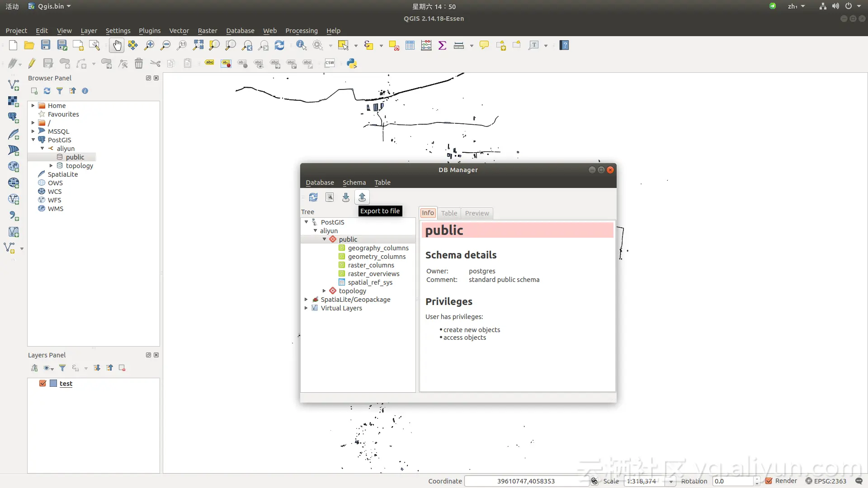Viewport: 868px width, 488px height.
Task: Click Export to file in DB Manager
Action: (x=362, y=197)
